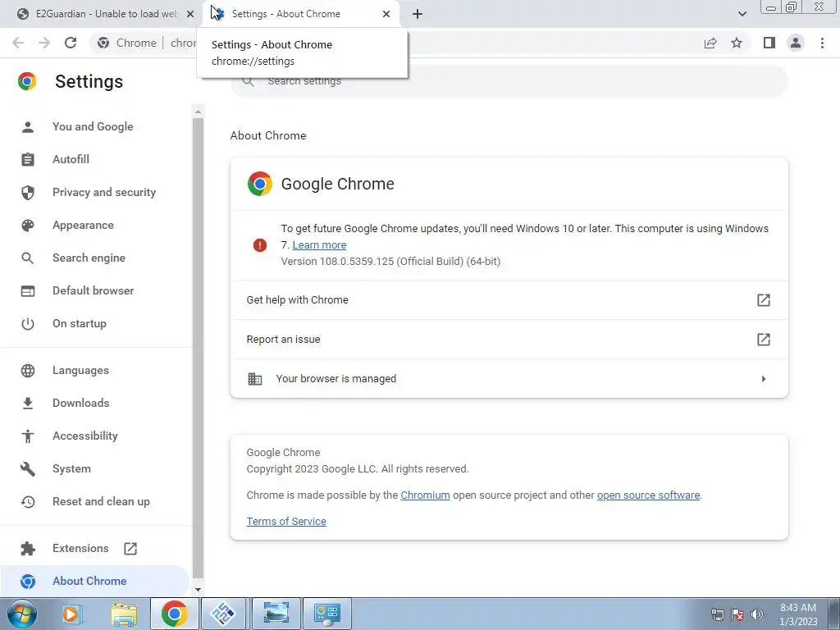840x630 pixels.
Task: Click the Version 108.0.5359.125 text
Action: pyautogui.click(x=390, y=262)
